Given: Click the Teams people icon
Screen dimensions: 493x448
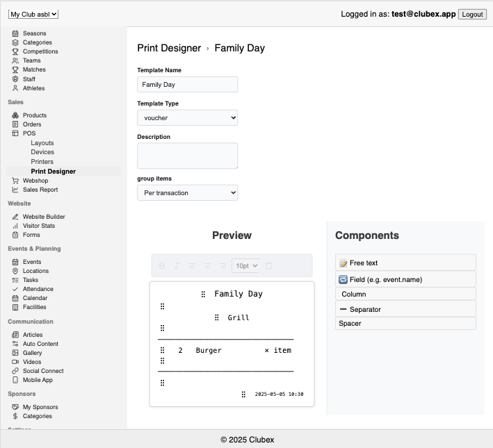Looking at the screenshot, I should click(15, 60).
